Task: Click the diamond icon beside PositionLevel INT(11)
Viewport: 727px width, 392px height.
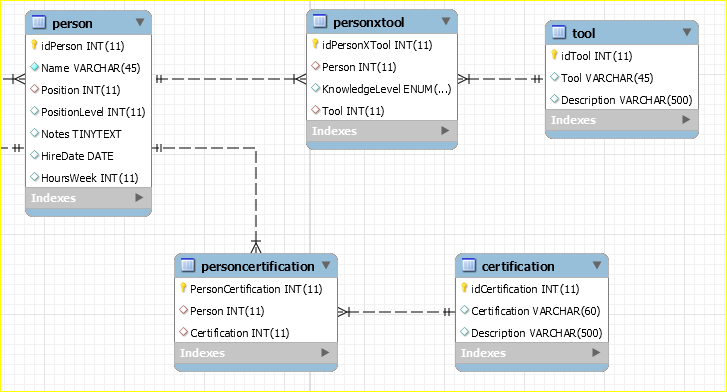Action: tap(34, 111)
